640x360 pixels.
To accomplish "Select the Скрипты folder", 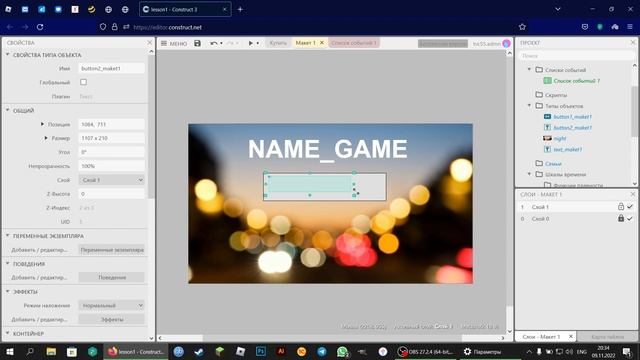I will [556, 95].
